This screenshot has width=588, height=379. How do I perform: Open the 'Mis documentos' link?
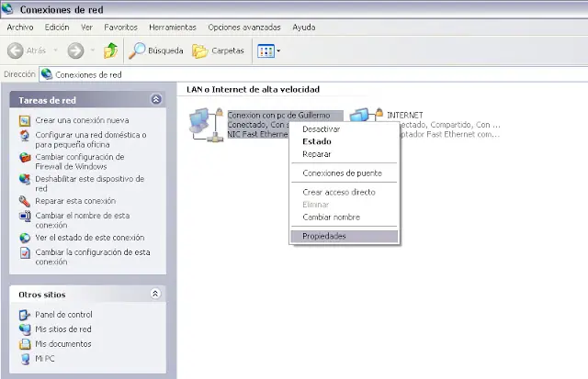point(63,344)
